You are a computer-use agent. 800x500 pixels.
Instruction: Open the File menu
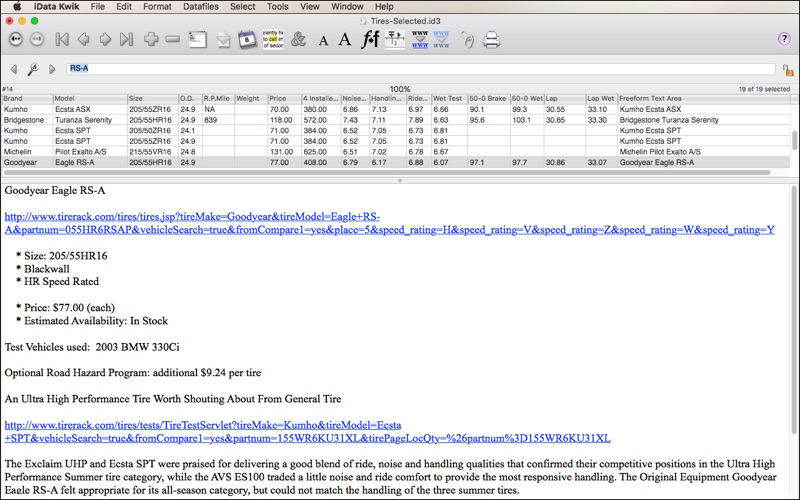coord(97,7)
